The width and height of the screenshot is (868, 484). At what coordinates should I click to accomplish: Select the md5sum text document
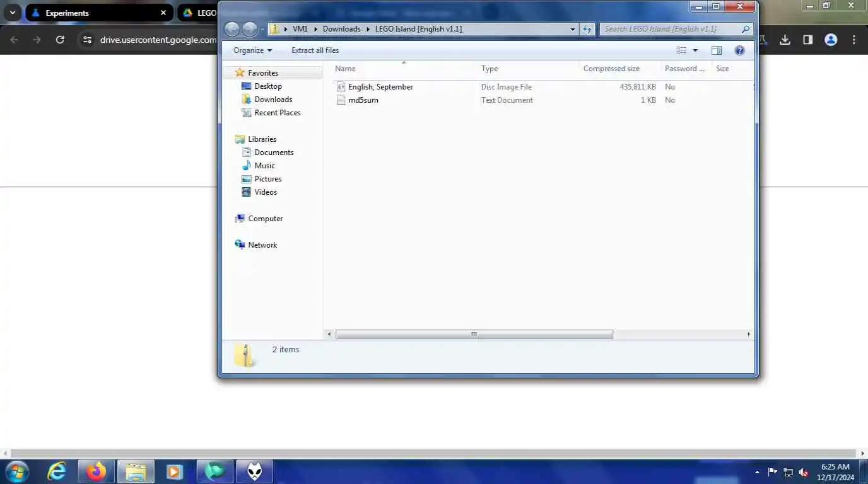pos(363,100)
